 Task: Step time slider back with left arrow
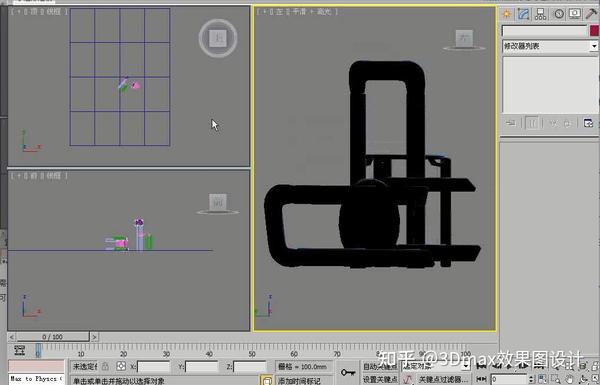coord(11,337)
